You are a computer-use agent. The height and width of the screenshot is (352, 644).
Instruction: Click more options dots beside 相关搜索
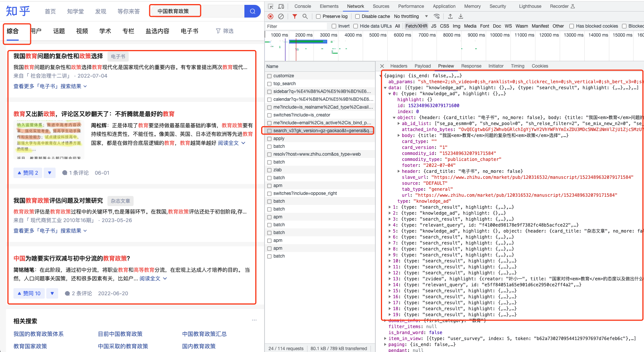tap(254, 320)
